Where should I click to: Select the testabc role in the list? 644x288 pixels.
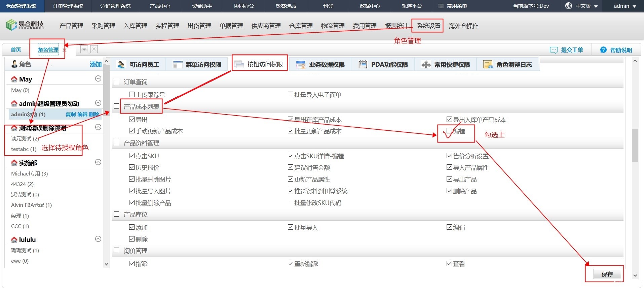point(24,149)
